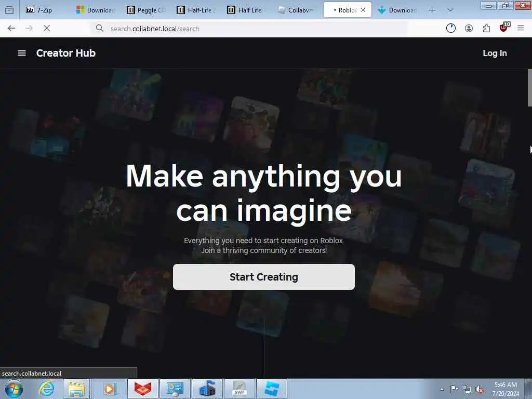Open the Windows Start orb

tap(14, 389)
